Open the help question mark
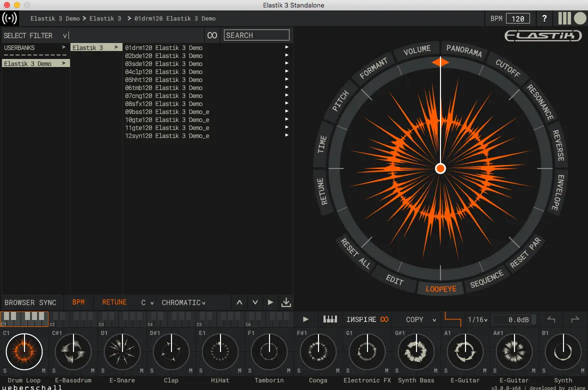Image resolution: width=588 pixels, height=390 pixels. click(544, 18)
